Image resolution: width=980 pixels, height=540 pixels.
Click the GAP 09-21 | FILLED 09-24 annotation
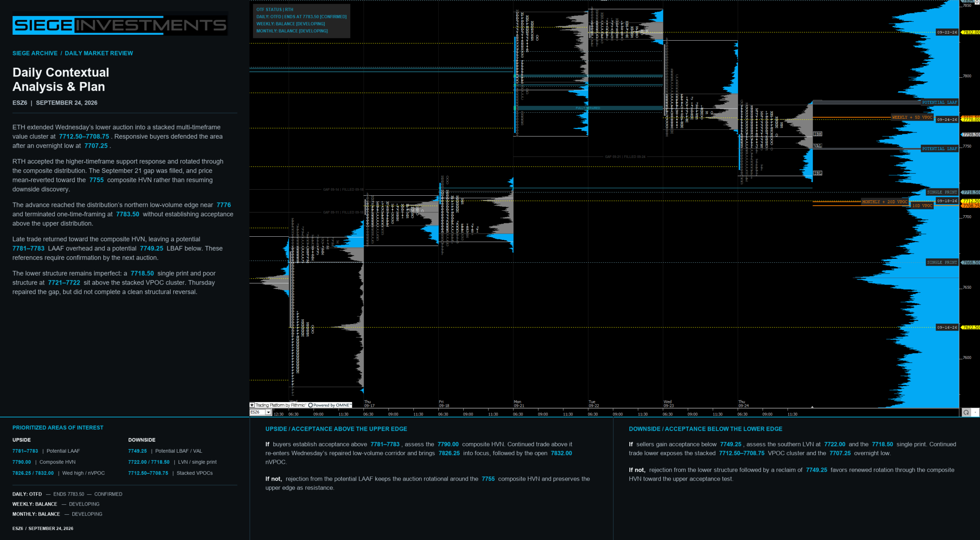pyautogui.click(x=625, y=157)
